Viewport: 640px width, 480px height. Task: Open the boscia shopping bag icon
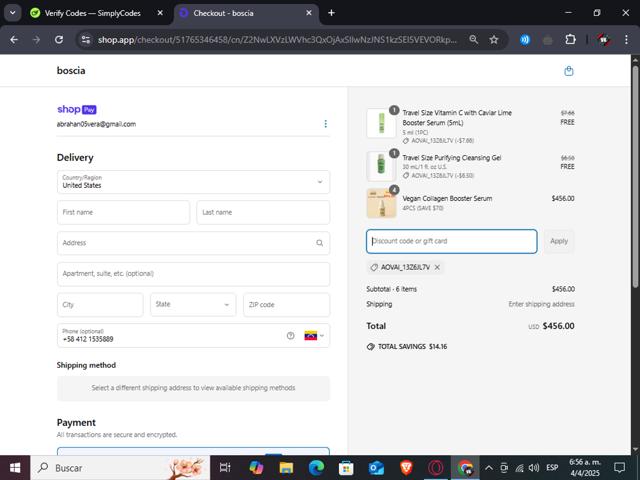(569, 71)
